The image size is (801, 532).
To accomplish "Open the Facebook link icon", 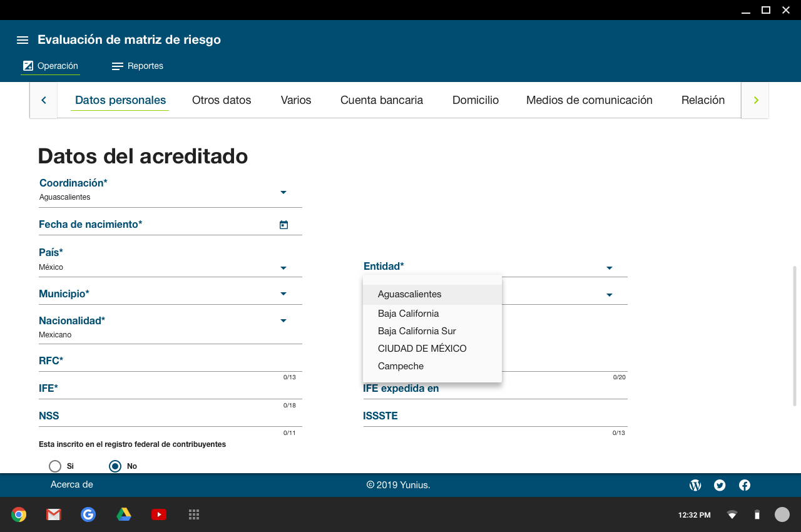I will [745, 485].
